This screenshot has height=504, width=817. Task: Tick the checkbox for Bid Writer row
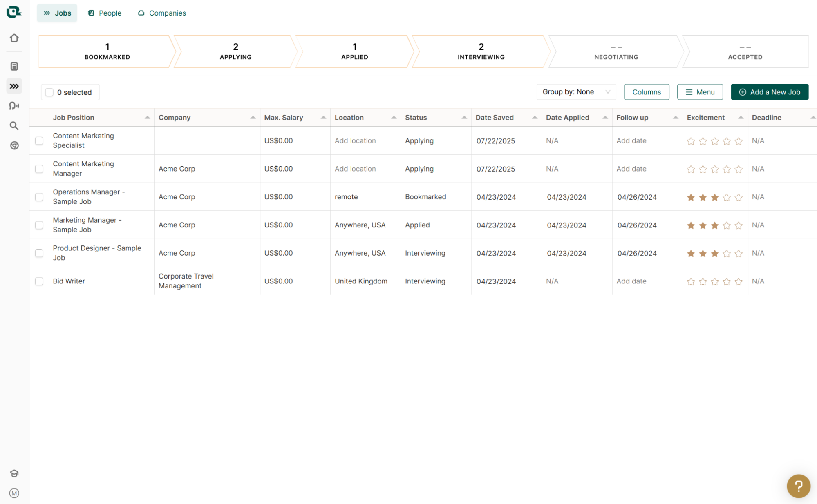(39, 281)
